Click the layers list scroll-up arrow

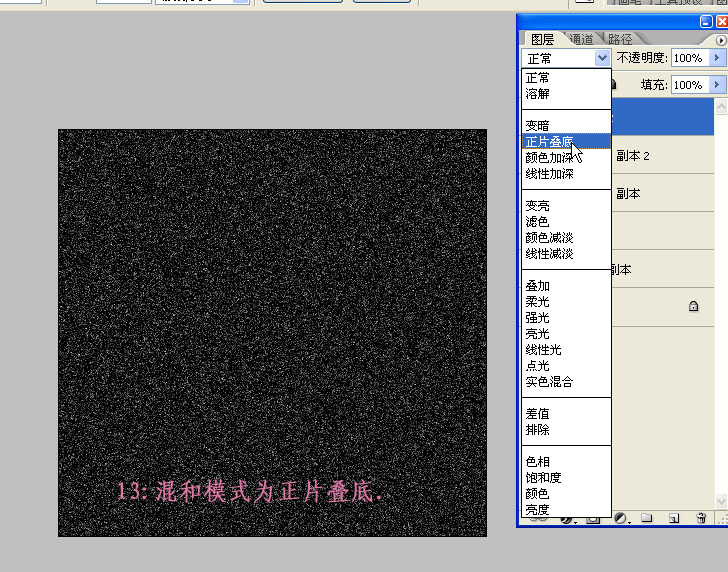click(x=721, y=106)
